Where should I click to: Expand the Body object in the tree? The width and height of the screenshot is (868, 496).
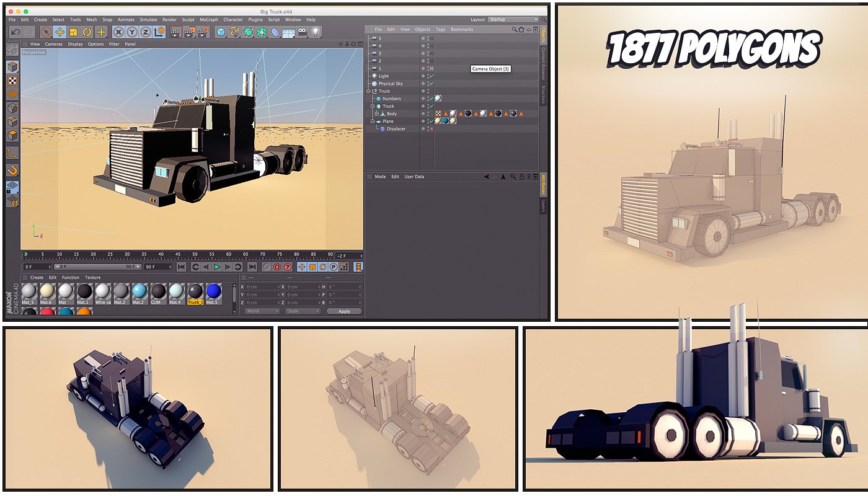(x=376, y=114)
